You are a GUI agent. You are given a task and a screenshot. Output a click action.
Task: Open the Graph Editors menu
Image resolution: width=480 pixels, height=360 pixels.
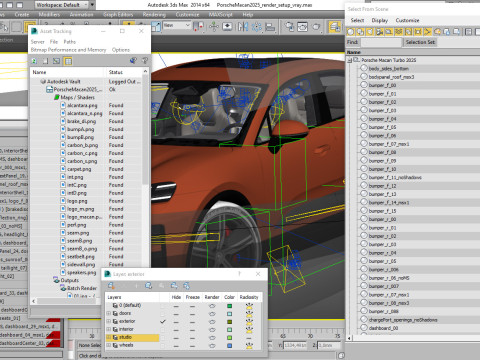(118, 15)
